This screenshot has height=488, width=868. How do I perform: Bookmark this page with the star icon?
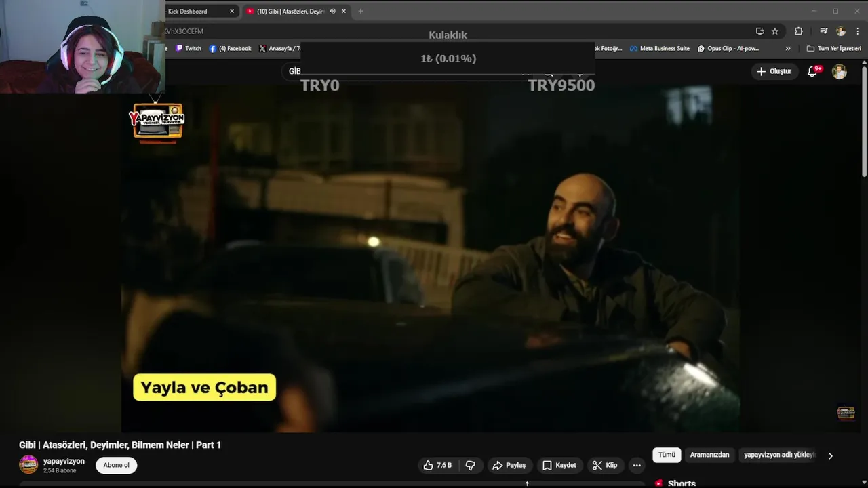(x=775, y=31)
